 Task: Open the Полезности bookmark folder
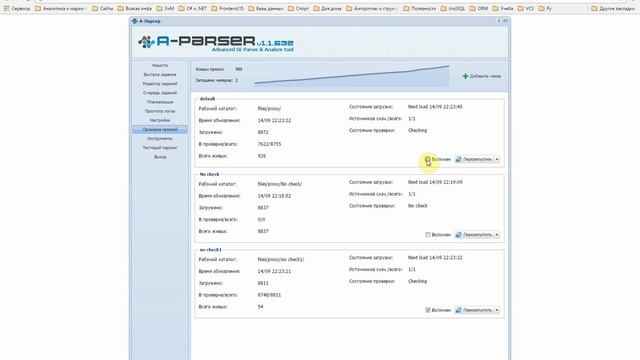[x=420, y=8]
